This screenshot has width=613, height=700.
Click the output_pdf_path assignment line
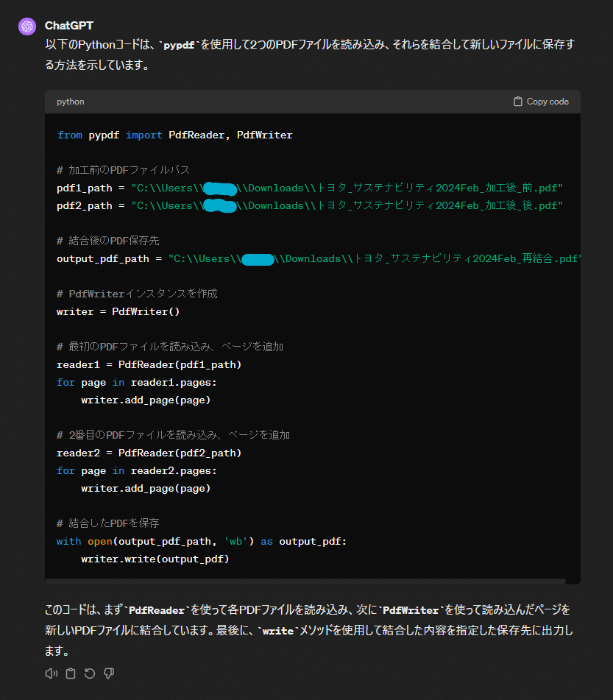tap(319, 259)
